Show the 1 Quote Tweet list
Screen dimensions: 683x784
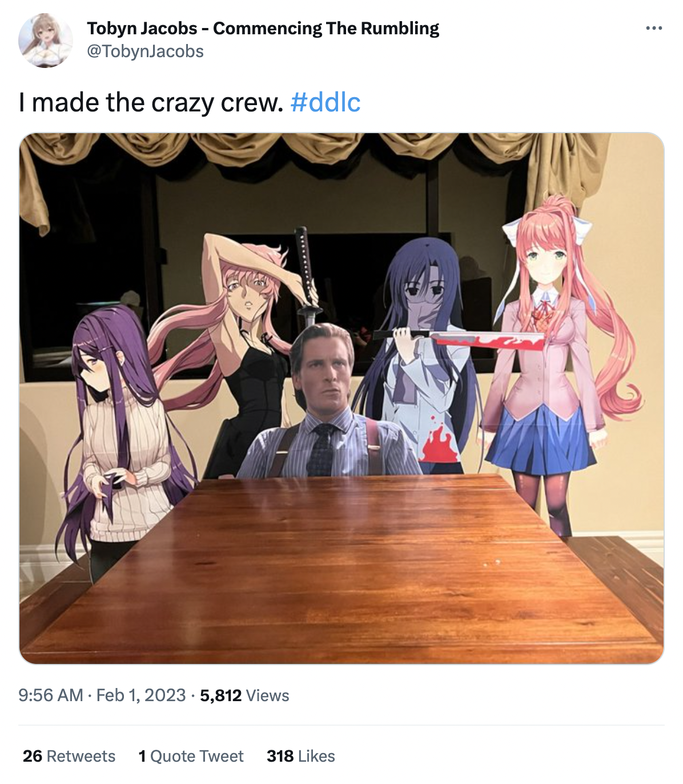[x=191, y=756]
